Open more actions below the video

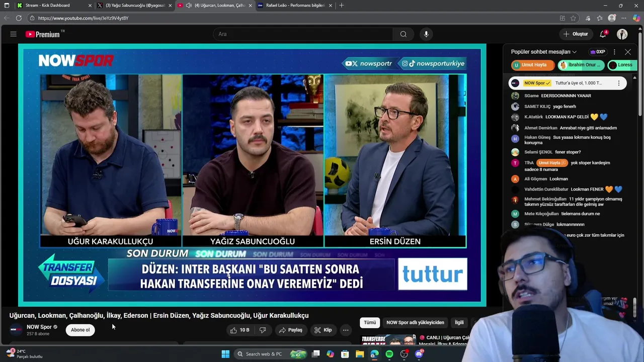pos(346,330)
